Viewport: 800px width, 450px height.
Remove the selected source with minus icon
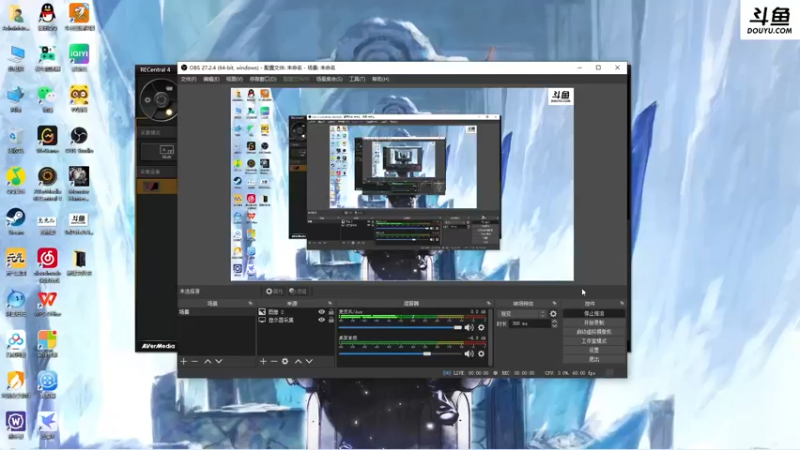coord(274,361)
